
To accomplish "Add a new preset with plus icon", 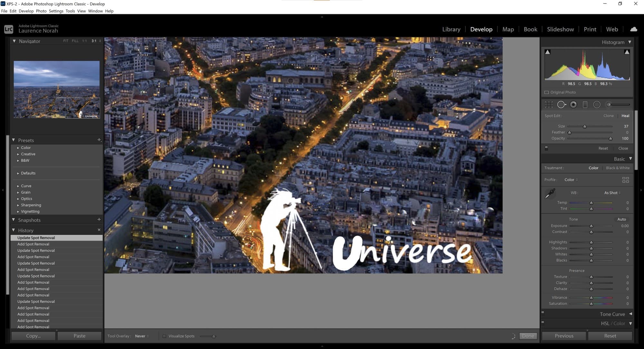I will tap(99, 140).
